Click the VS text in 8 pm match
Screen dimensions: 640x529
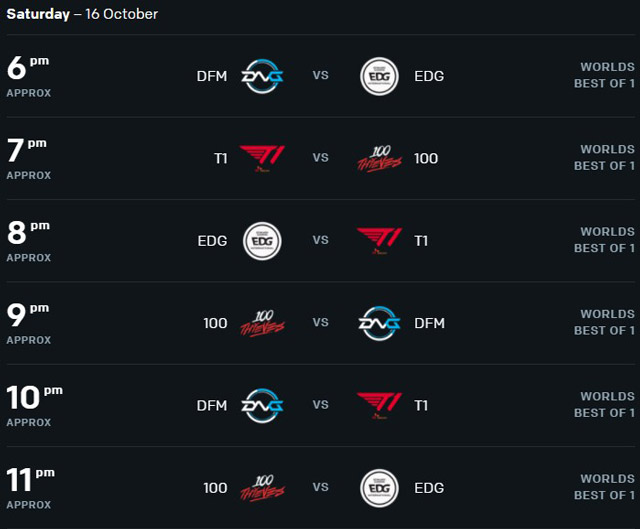320,240
